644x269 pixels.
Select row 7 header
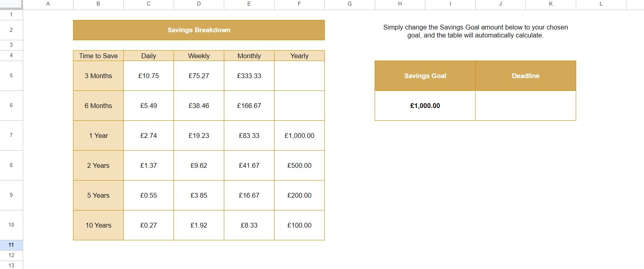click(x=11, y=135)
